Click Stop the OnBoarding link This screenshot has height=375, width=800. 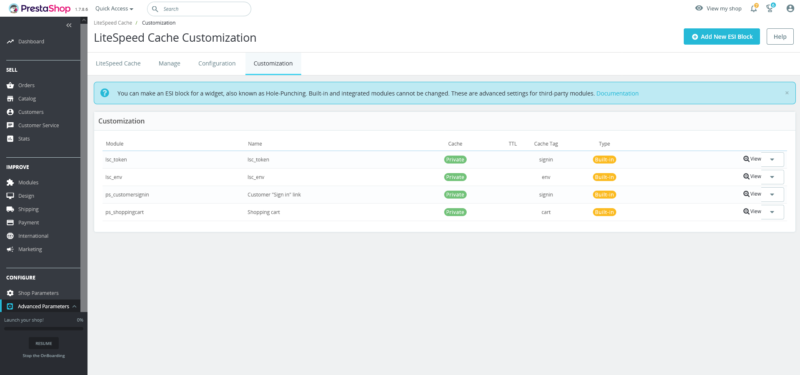(44, 356)
